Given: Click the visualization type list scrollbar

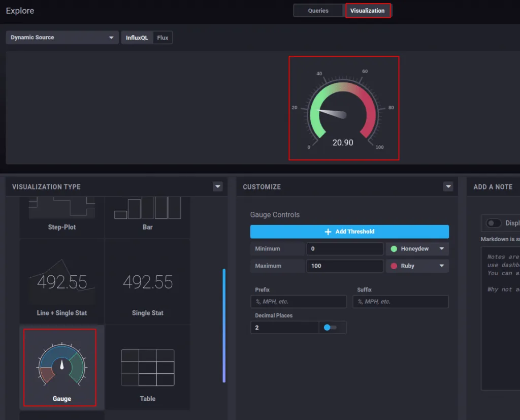Looking at the screenshot, I should [224, 326].
